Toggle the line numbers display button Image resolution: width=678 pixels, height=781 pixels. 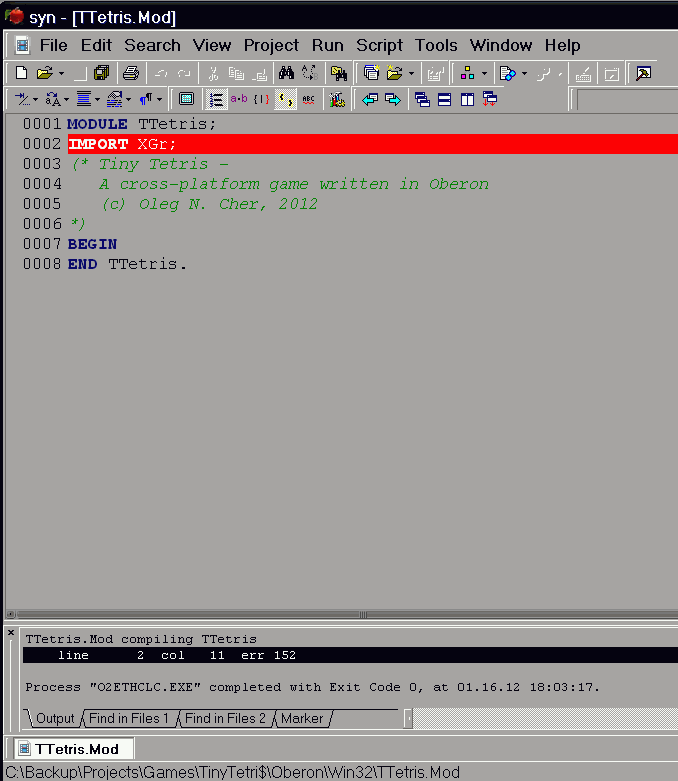click(x=215, y=99)
